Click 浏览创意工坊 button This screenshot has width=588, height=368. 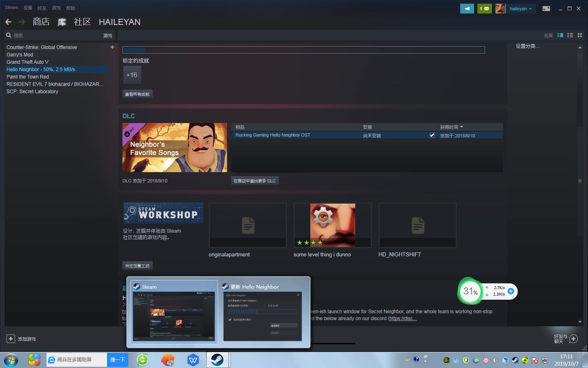pos(137,266)
